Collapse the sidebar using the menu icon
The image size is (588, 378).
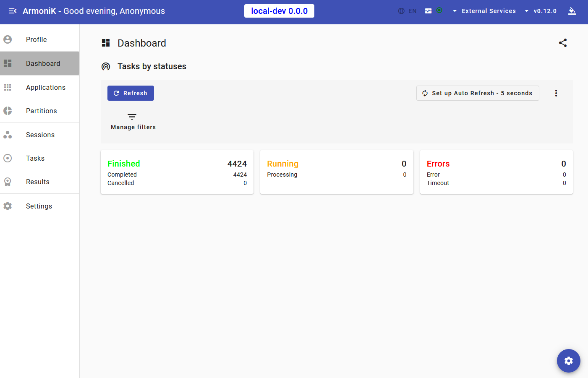[13, 11]
